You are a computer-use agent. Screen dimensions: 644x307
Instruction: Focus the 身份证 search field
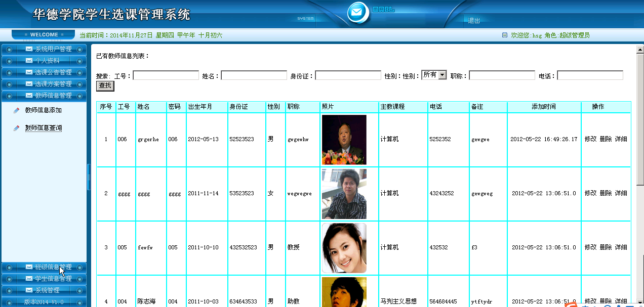(348, 75)
